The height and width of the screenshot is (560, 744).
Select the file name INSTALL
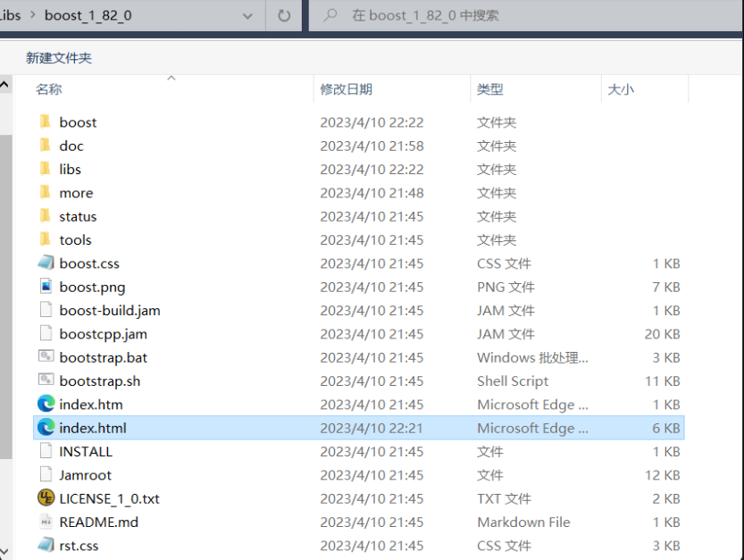(86, 451)
